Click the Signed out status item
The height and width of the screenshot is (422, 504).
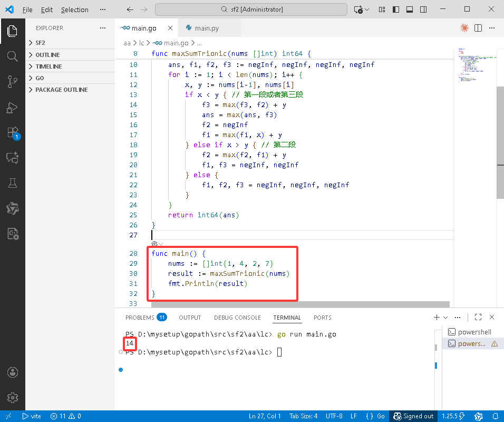(413, 416)
